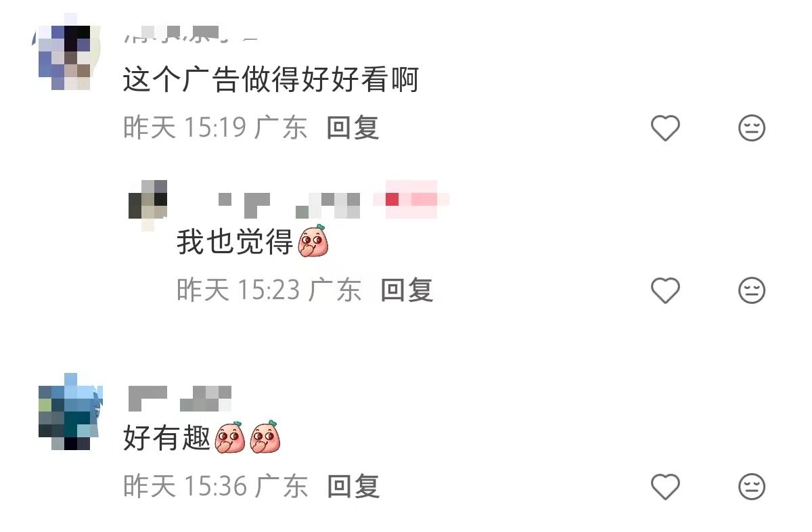
Task: Like the comment posted at 15:19
Action: pyautogui.click(x=665, y=128)
